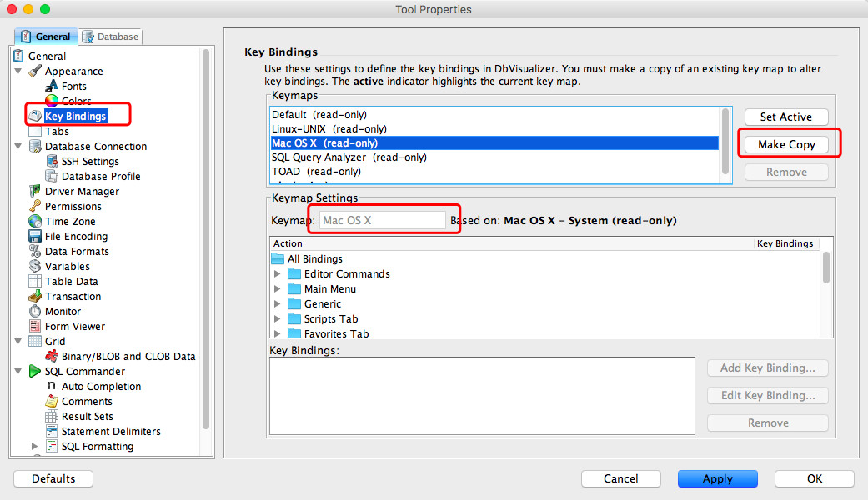This screenshot has height=500, width=868.
Task: Select the Linux-UNIX (read-only) keymap
Action: [494, 129]
